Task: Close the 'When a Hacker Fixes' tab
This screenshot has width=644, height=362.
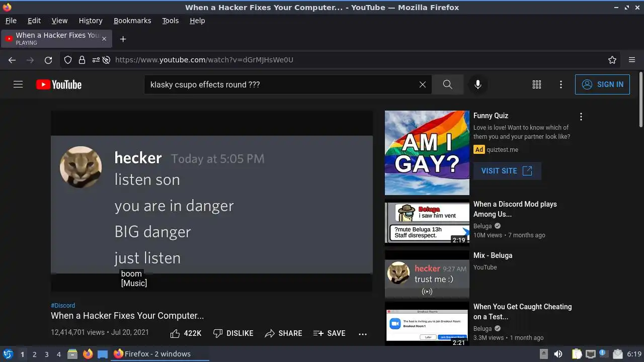Action: pos(104,39)
